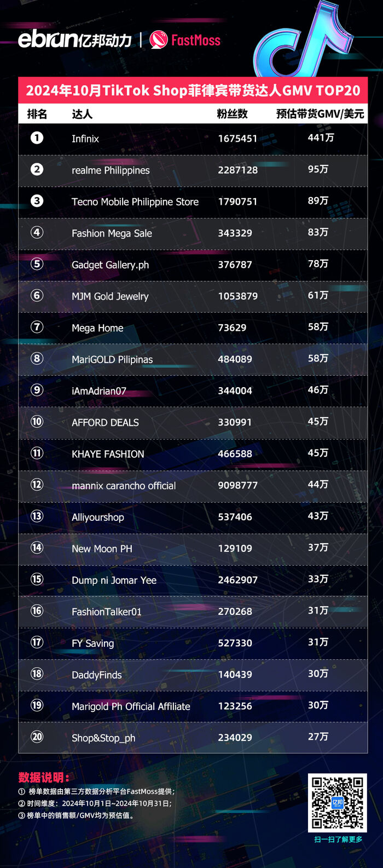Click the rank 20 circled number
383x868 pixels.
[x=37, y=737]
